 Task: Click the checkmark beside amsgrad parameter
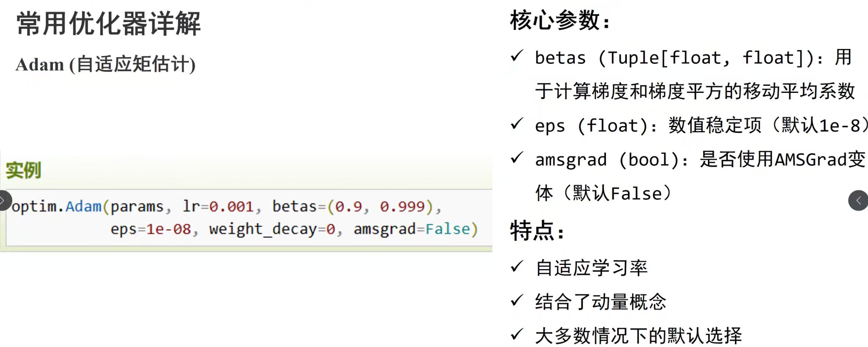(x=517, y=158)
